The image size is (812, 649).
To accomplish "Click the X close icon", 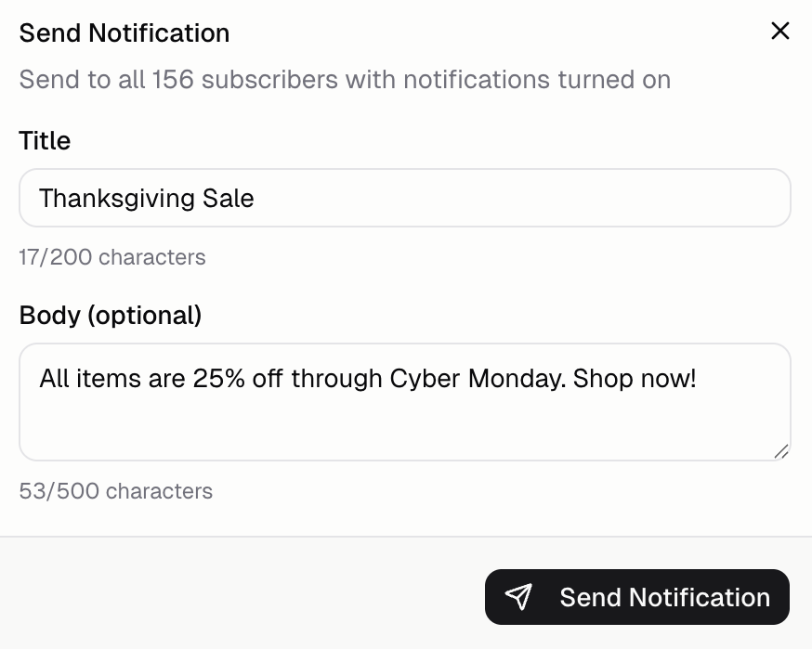I will click(x=780, y=31).
